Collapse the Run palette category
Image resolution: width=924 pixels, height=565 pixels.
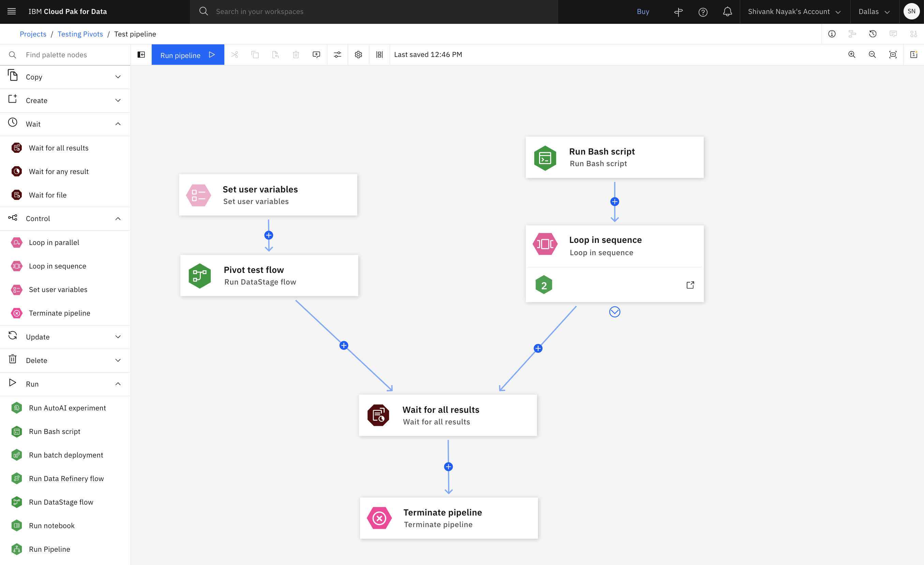point(65,384)
